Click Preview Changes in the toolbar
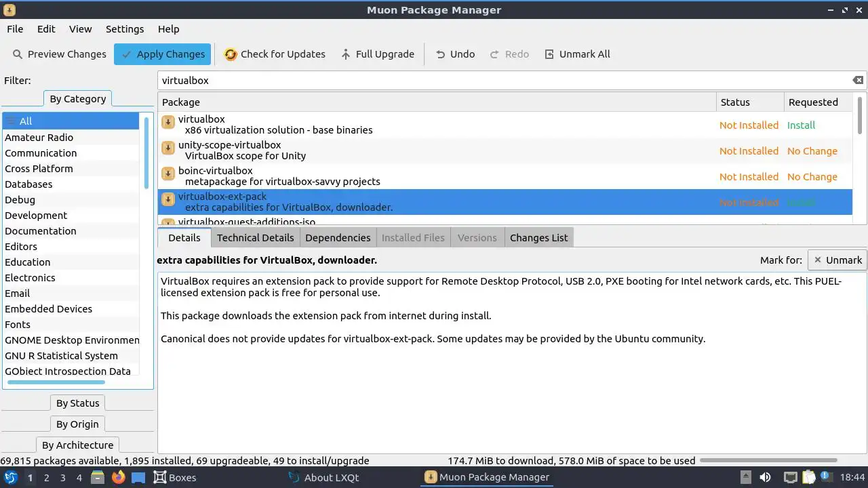The height and width of the screenshot is (488, 868). 59,54
